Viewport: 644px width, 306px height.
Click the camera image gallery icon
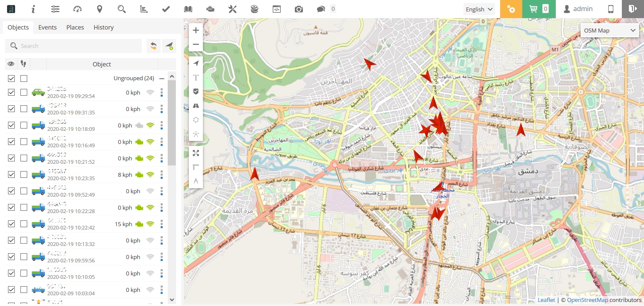(299, 9)
